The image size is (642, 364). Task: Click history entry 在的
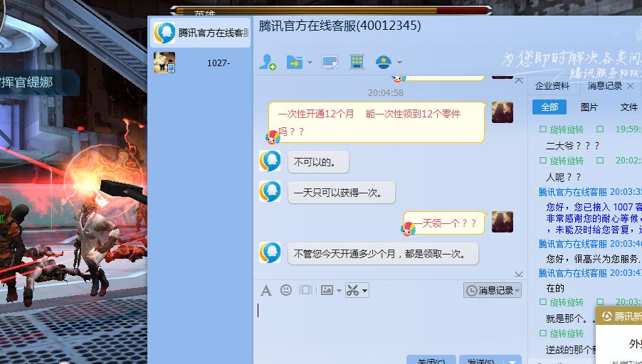555,288
